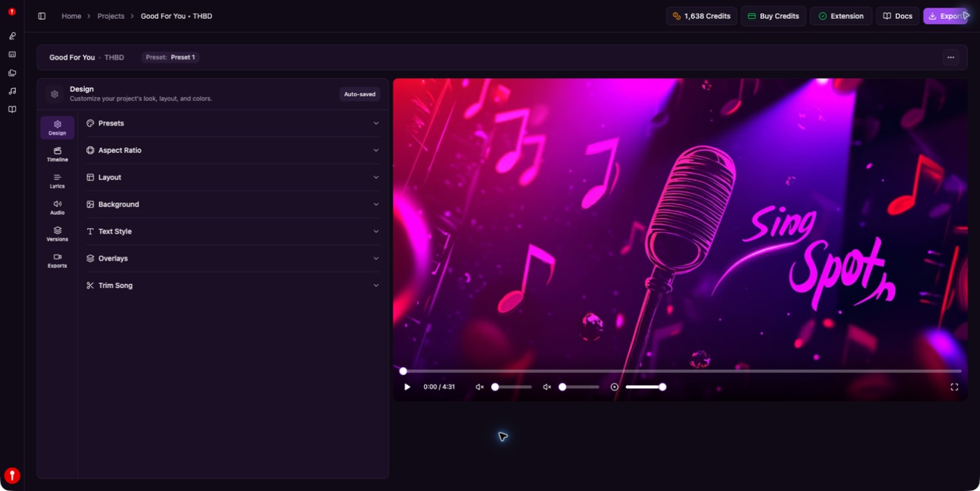Switch to the Exports tab
980x491 pixels.
coord(57,260)
